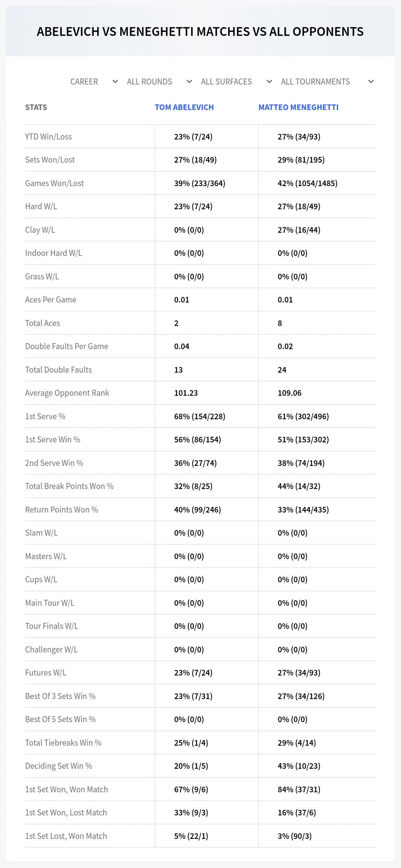
Task: Select the YTD Win/Loss row label
Action: (x=49, y=137)
